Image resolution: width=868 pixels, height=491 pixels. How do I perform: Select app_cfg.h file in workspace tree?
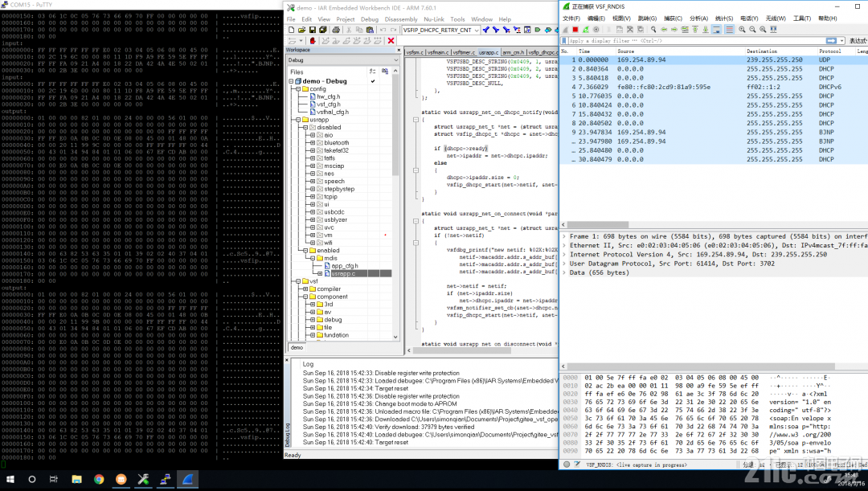click(x=344, y=266)
